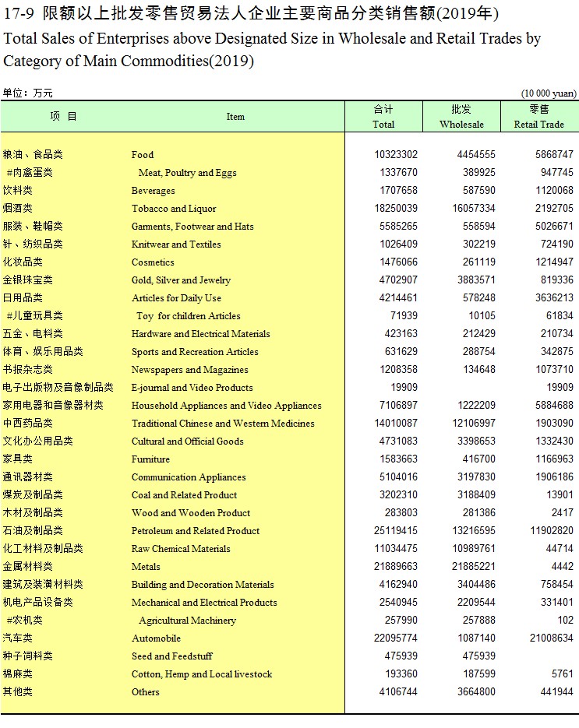This screenshot has height=728, width=579.
Task: Select 'Articles for Daily Use' text
Action: (x=176, y=298)
